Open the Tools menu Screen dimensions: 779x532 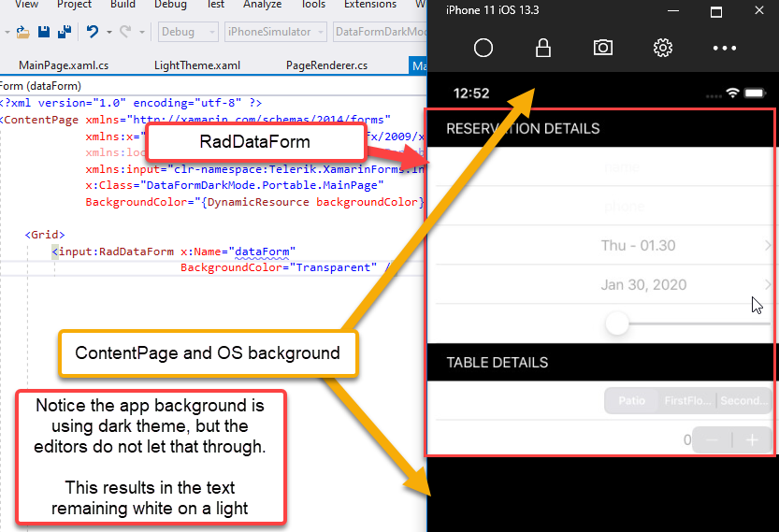click(x=313, y=5)
